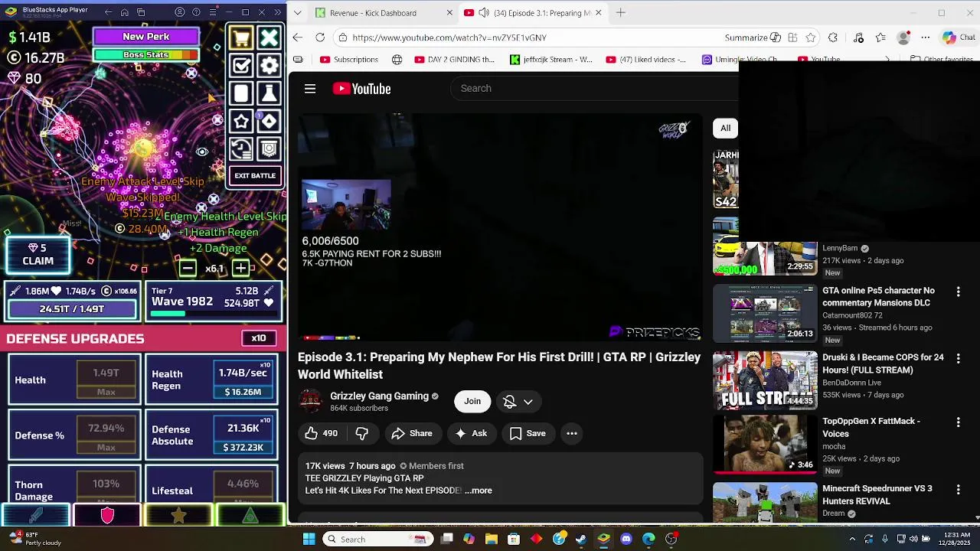The width and height of the screenshot is (980, 551).
Task: Expand description with ...more
Action: (479, 491)
